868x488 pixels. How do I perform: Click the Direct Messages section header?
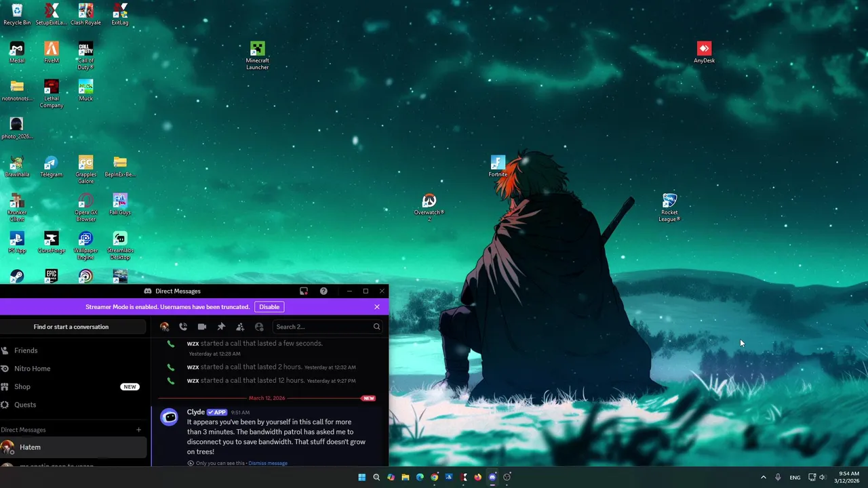[x=23, y=430]
